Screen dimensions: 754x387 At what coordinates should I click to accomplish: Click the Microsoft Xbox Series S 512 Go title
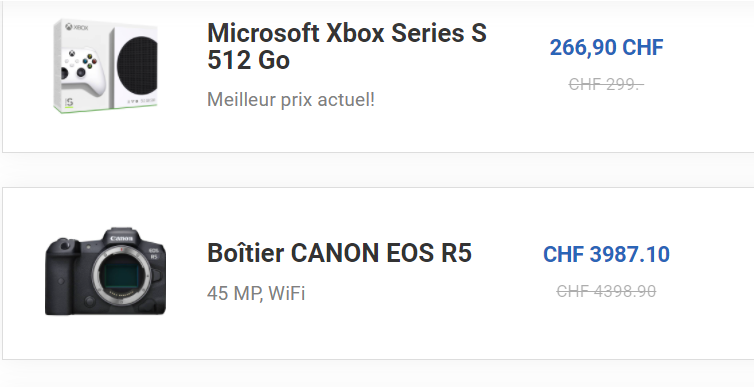[x=347, y=47]
